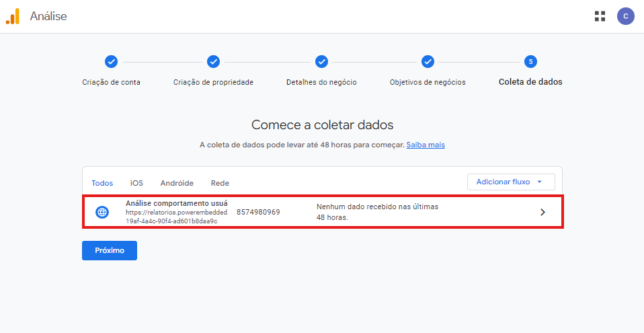Click the Criação de propriedade step checkmark
This screenshot has width=644, height=333.
tap(213, 62)
